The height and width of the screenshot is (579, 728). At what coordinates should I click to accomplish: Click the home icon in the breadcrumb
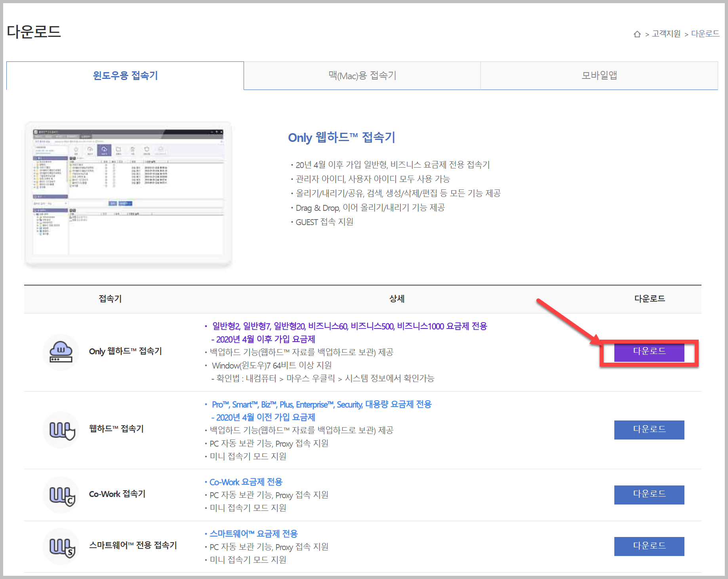pos(637,34)
